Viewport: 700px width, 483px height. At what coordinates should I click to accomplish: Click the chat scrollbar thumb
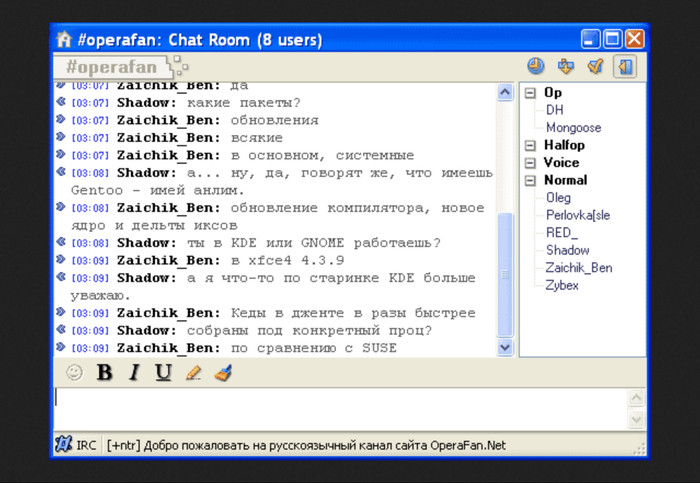505,275
